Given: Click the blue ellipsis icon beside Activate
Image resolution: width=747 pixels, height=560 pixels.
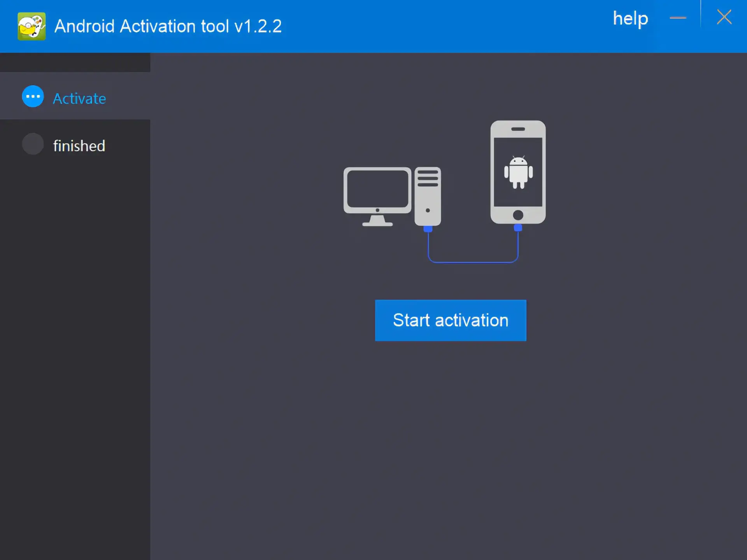Looking at the screenshot, I should (x=33, y=96).
